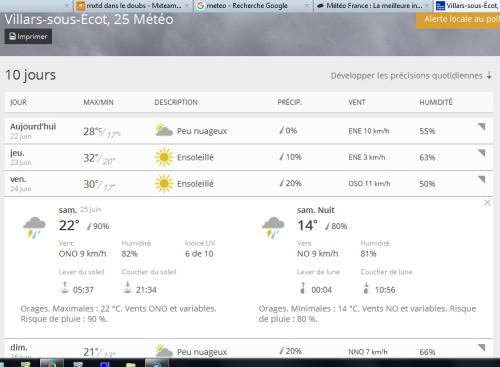Click the sunset icon beside 21:34
The width and height of the screenshot is (500, 367).
tap(127, 288)
